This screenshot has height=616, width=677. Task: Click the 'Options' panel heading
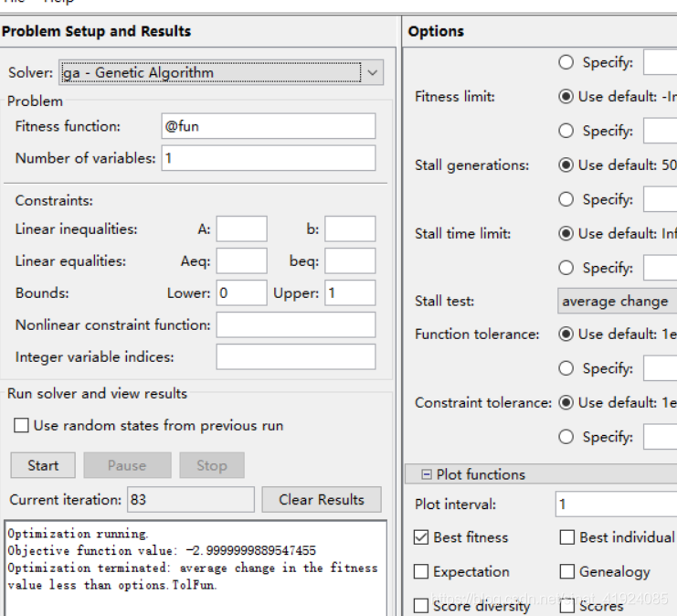(436, 31)
